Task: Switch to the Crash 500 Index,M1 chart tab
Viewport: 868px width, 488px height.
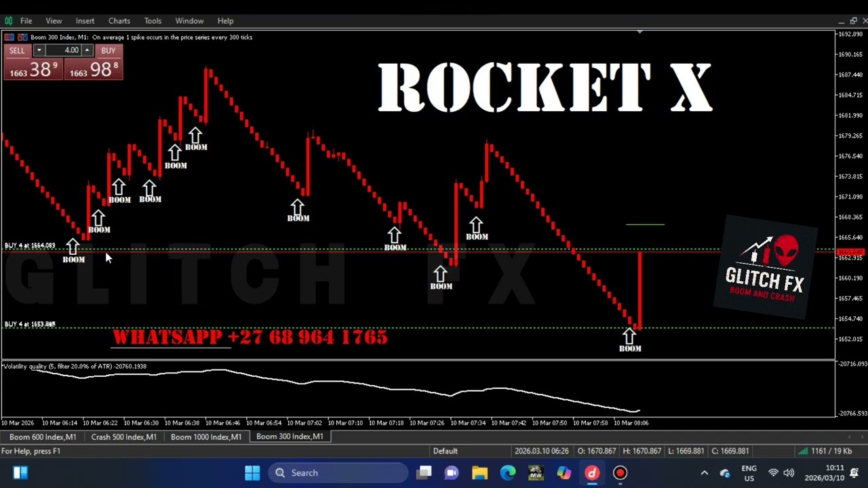Action: 124,437
